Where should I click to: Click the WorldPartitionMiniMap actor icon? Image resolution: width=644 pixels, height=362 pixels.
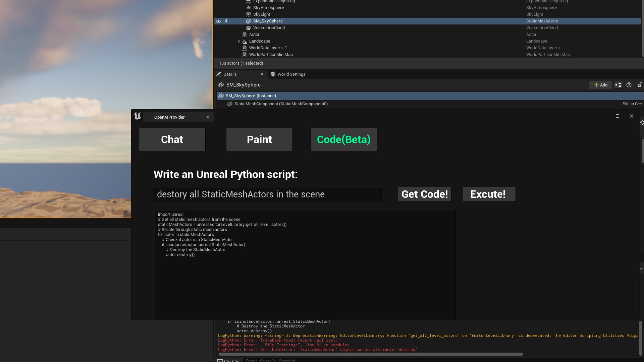[x=245, y=55]
